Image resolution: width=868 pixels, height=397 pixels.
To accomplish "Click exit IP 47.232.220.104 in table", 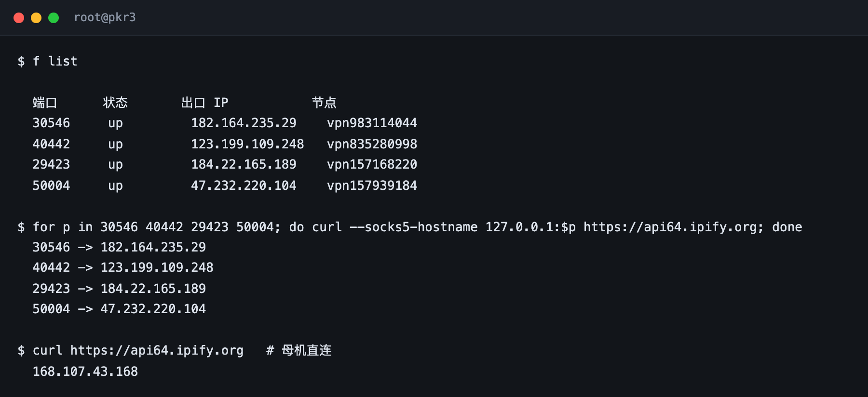I will click(244, 185).
